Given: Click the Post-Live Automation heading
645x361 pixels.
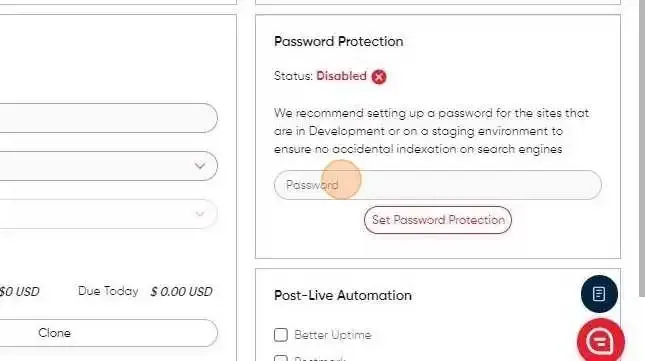Looking at the screenshot, I should click(343, 296).
